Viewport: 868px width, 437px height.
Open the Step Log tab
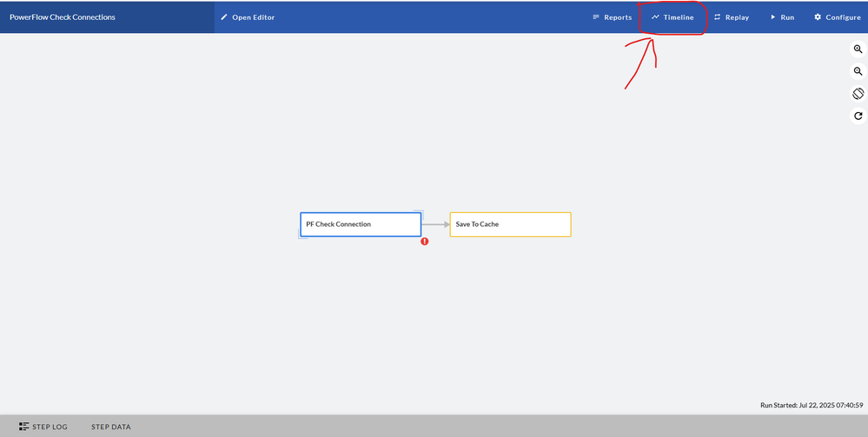point(43,427)
